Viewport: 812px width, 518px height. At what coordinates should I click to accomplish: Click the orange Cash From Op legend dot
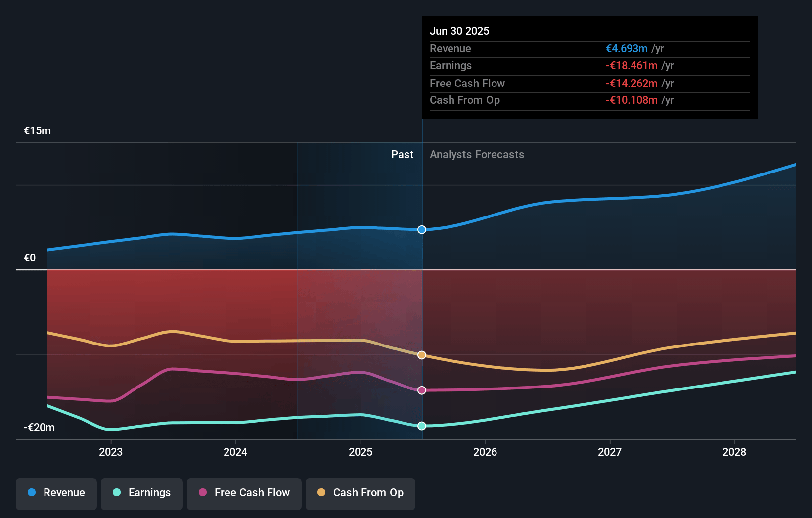click(321, 493)
